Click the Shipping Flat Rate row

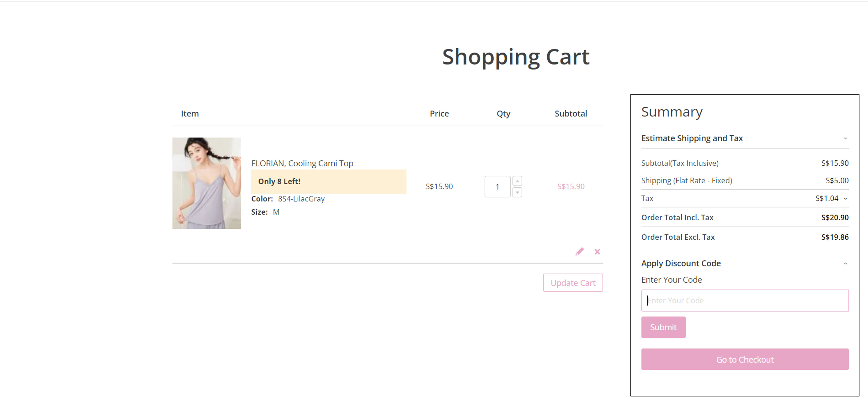[687, 180]
